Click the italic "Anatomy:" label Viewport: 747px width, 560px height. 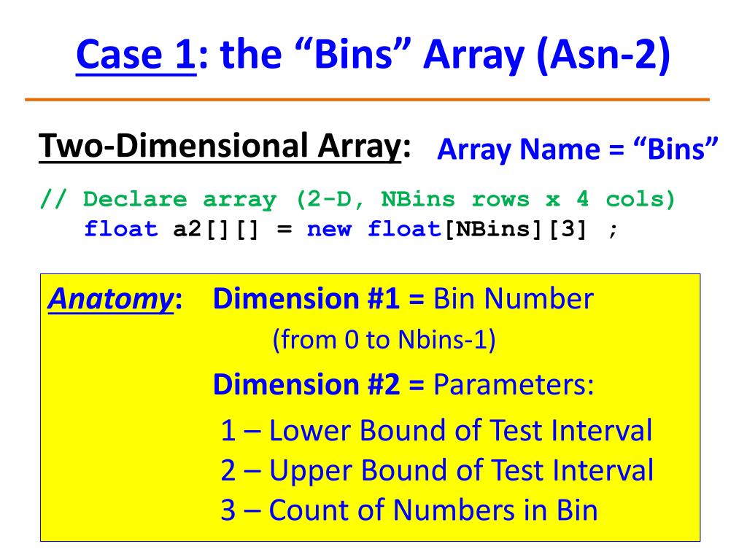click(115, 300)
